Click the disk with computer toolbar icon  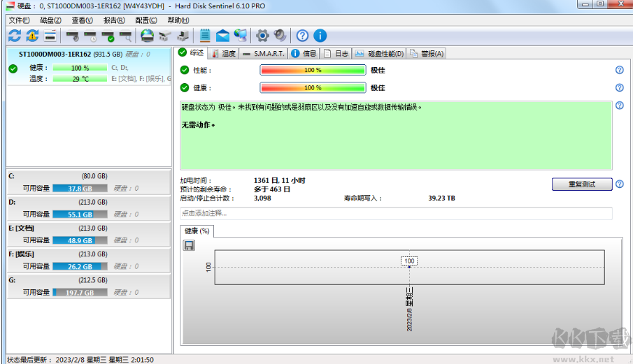pos(183,36)
